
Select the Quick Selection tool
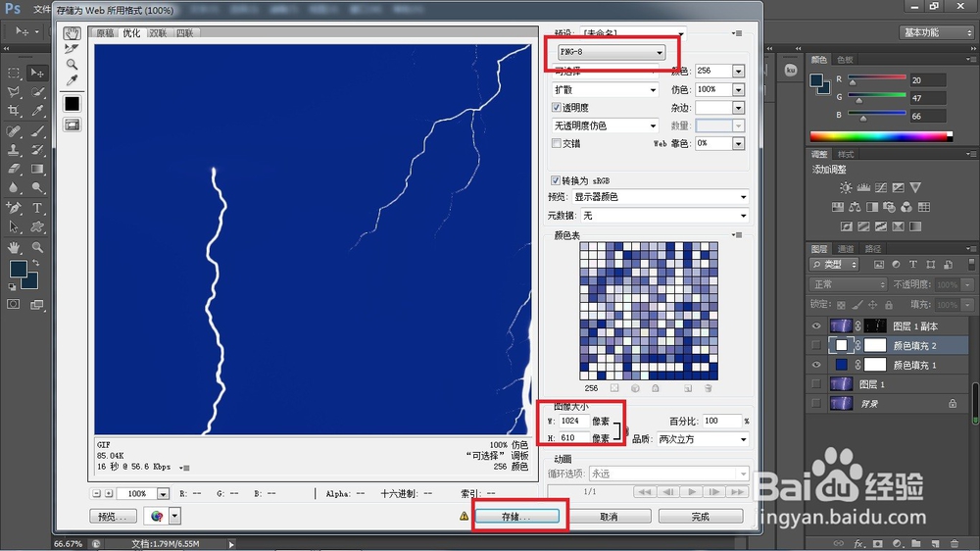(x=37, y=92)
